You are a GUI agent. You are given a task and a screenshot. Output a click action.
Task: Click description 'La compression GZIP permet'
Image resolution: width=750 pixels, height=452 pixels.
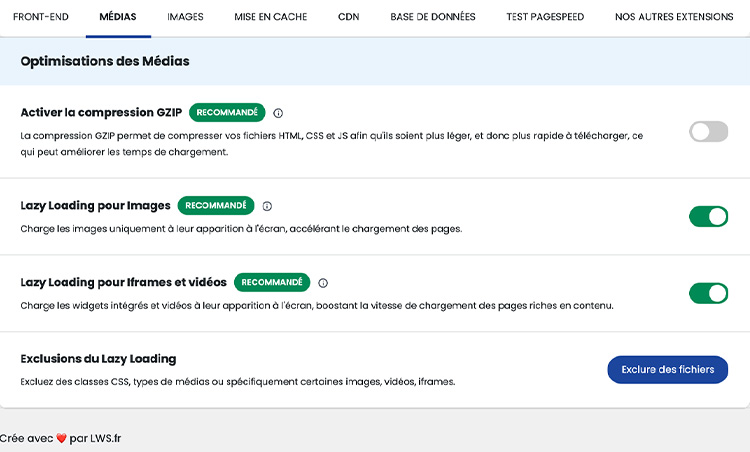pos(331,144)
